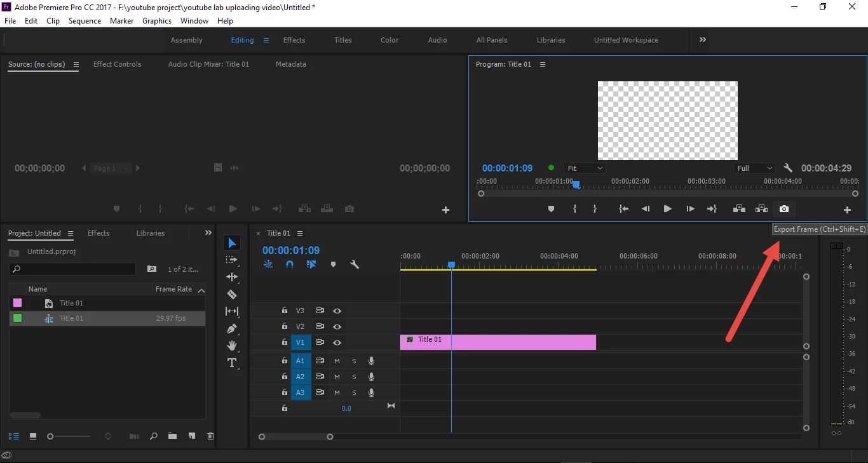Viewport: 868px width, 463px height.
Task: Open timeline display settings wrench
Action: tap(355, 264)
